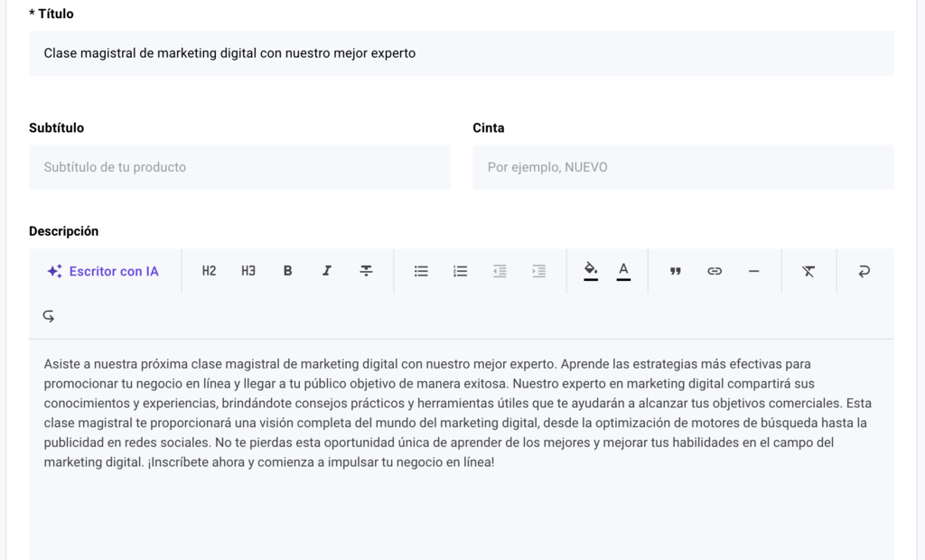The width and height of the screenshot is (925, 560).
Task: Apply strikethrough formatting
Action: tap(366, 270)
